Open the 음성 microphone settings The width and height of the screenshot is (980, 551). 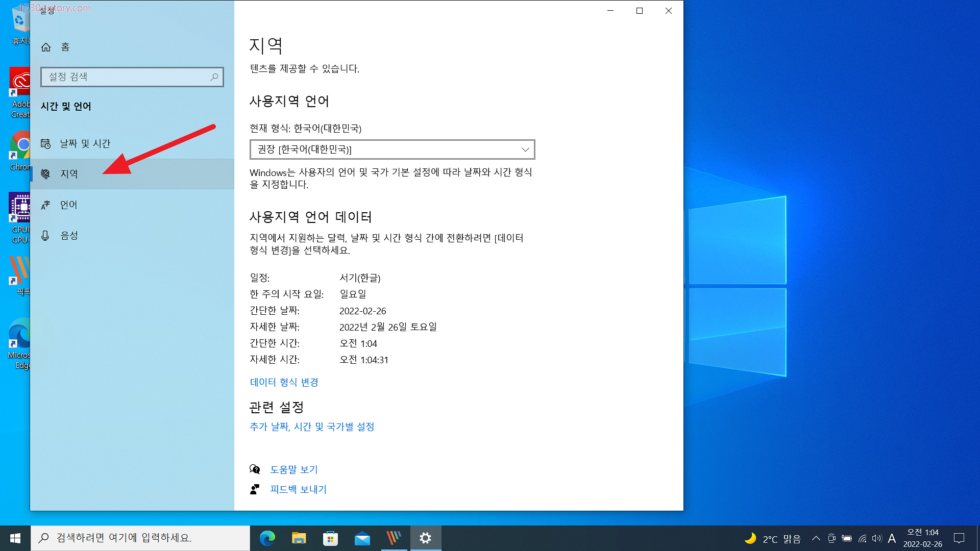tap(69, 236)
